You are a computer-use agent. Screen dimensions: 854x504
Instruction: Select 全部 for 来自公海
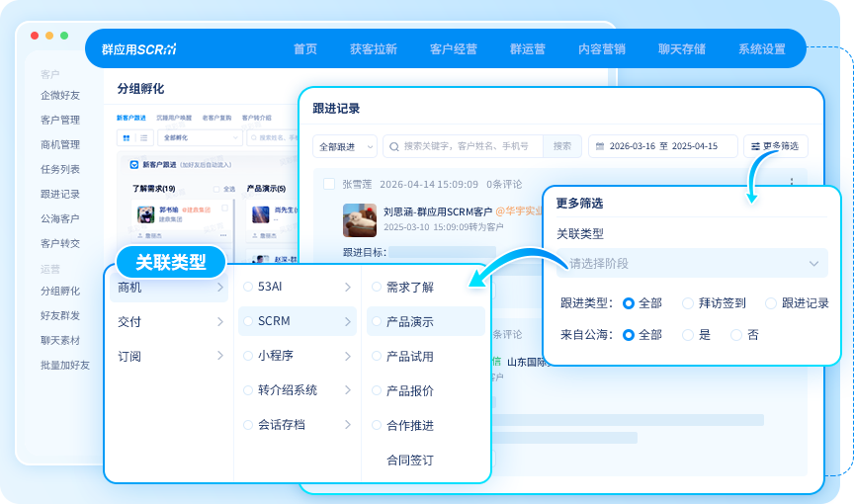click(629, 335)
